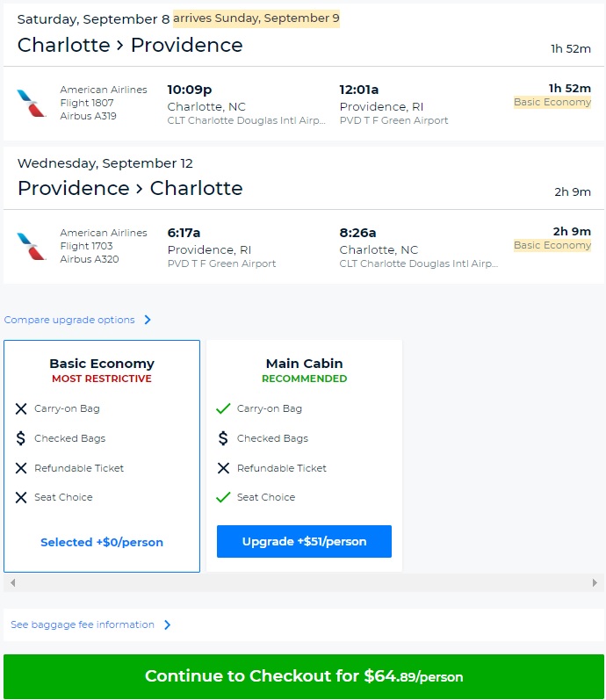Click the Basic Economy label on Charlotte departure
The width and height of the screenshot is (606, 700).
552,103
